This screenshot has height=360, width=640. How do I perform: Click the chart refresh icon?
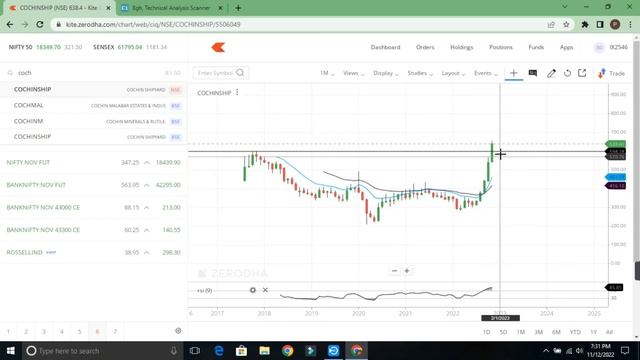tap(567, 73)
